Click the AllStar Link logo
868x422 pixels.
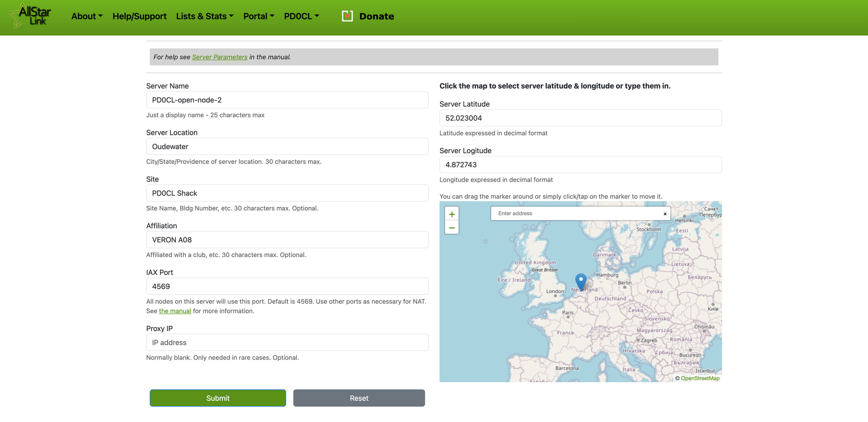[31, 16]
